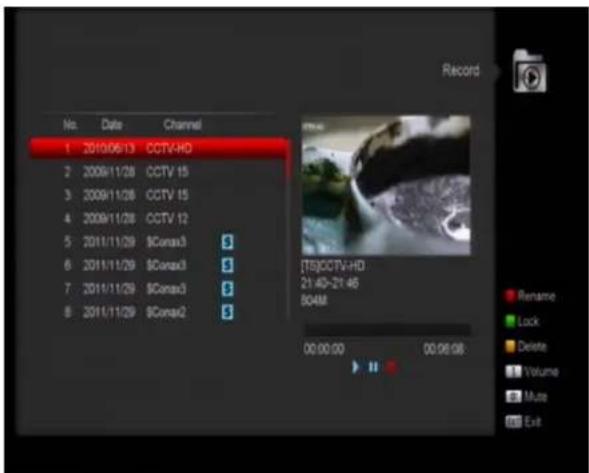The image size is (589, 473).
Task: Click the Exit label
Action: 533,422
